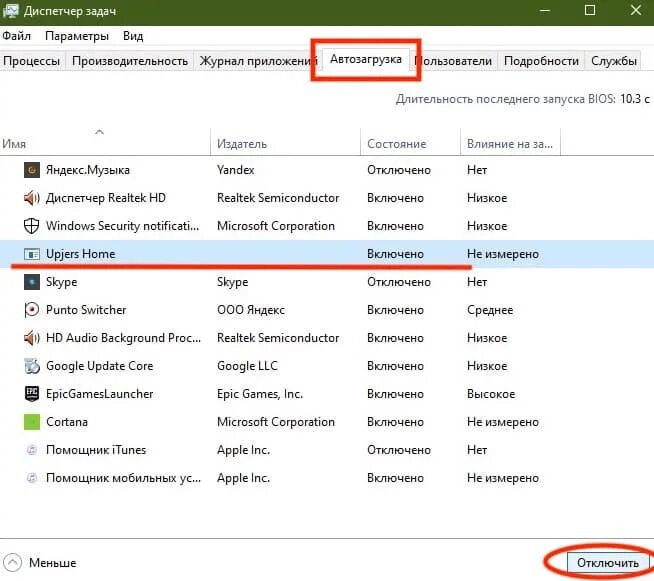Image resolution: width=654 pixels, height=581 pixels.
Task: Open the Параметры menu
Action: (x=77, y=36)
